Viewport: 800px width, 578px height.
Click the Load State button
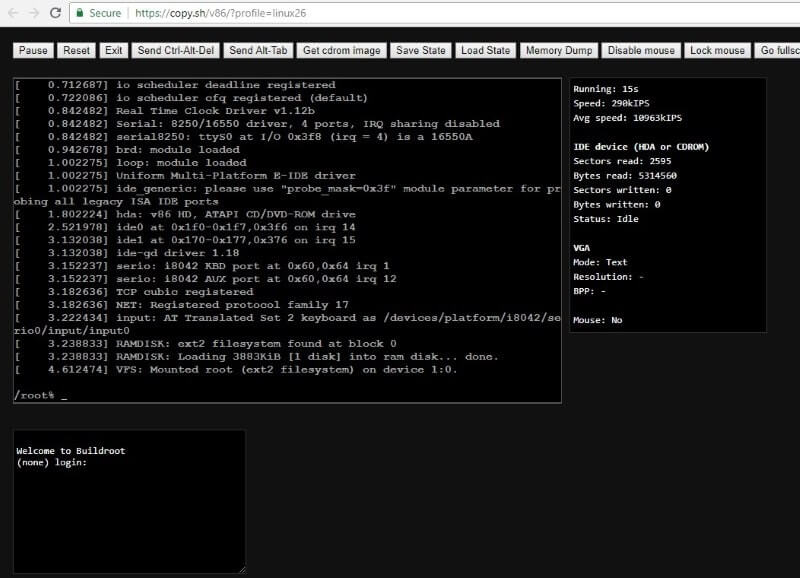coord(485,50)
